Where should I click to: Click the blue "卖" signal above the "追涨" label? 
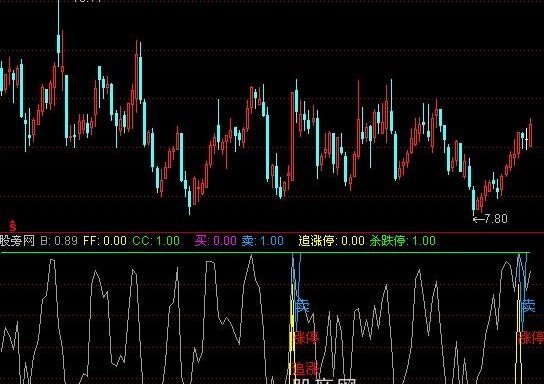302,306
